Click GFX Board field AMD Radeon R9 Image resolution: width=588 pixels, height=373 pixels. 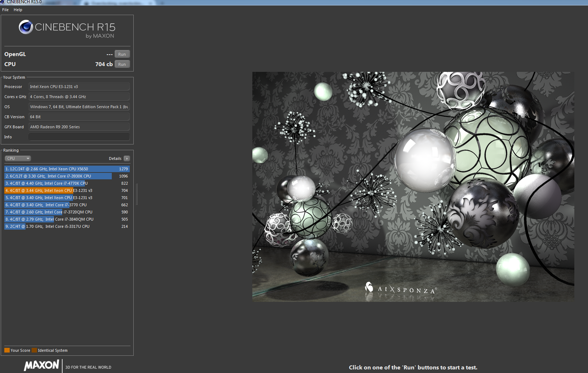click(79, 127)
